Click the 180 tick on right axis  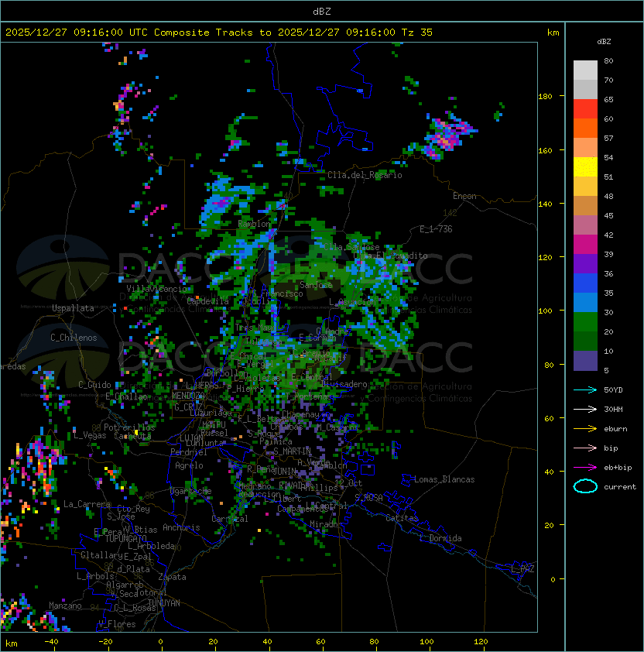coord(545,97)
